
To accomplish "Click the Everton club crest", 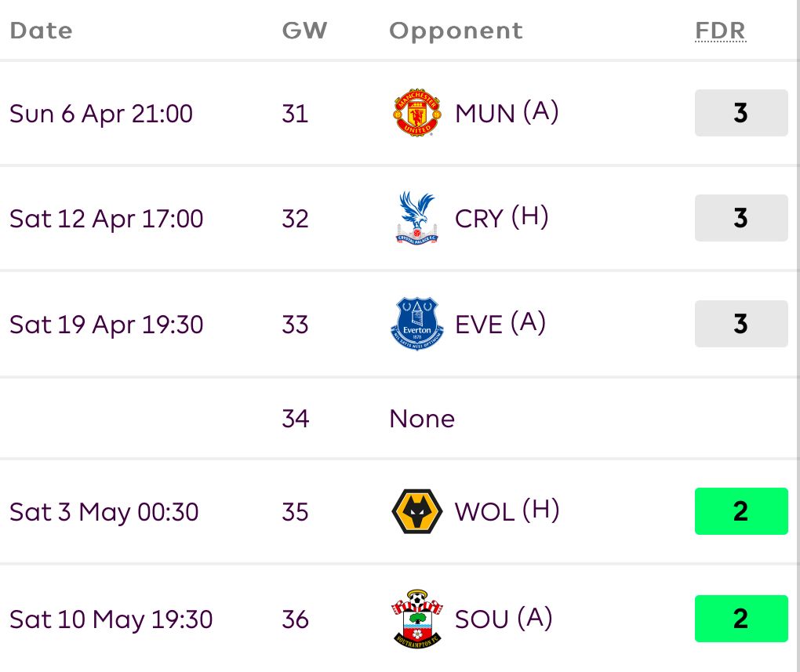I will tap(416, 324).
